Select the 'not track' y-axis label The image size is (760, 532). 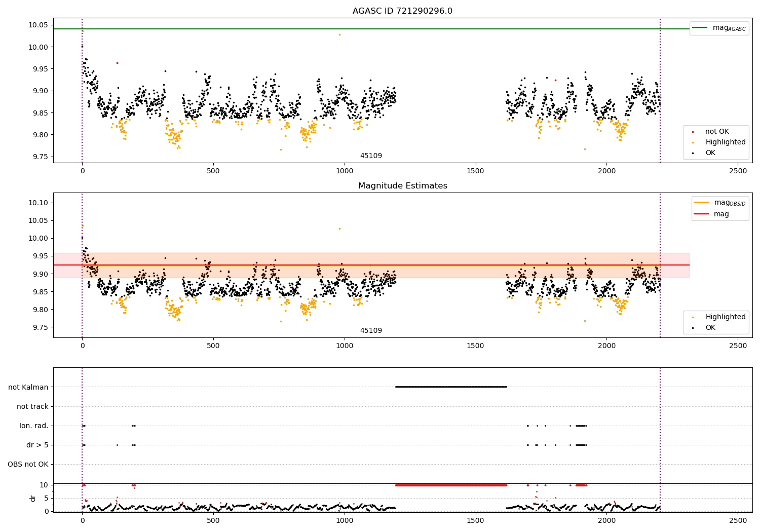click(x=32, y=406)
